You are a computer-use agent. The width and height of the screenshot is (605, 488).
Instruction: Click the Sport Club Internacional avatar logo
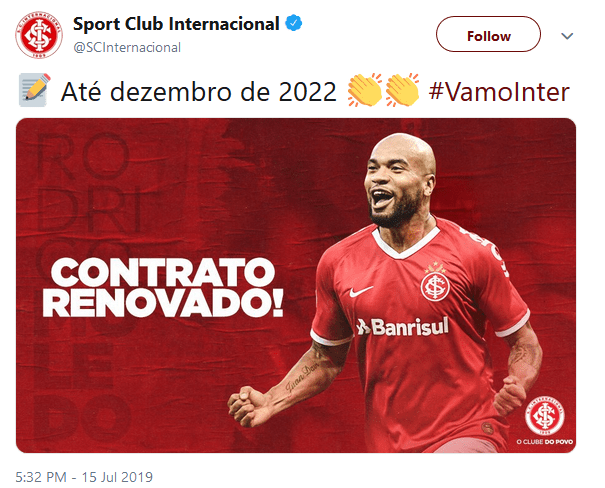39,35
